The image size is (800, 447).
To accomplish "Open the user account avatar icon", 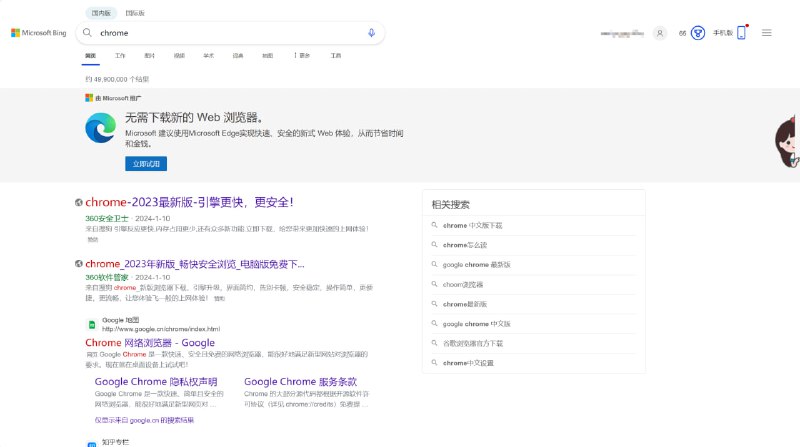I will point(660,33).
